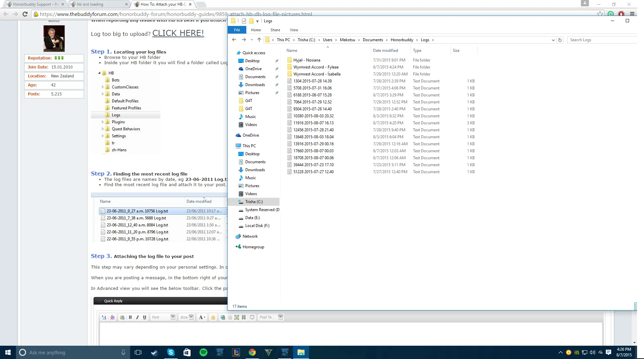644x359 pixels.
Task: Click the remove link icon
Action: tap(230, 317)
